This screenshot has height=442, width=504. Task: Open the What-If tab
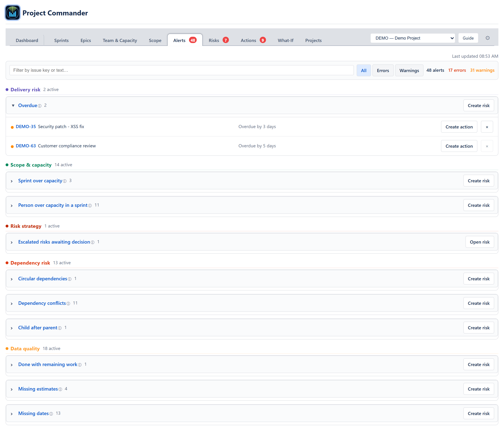[x=286, y=40]
